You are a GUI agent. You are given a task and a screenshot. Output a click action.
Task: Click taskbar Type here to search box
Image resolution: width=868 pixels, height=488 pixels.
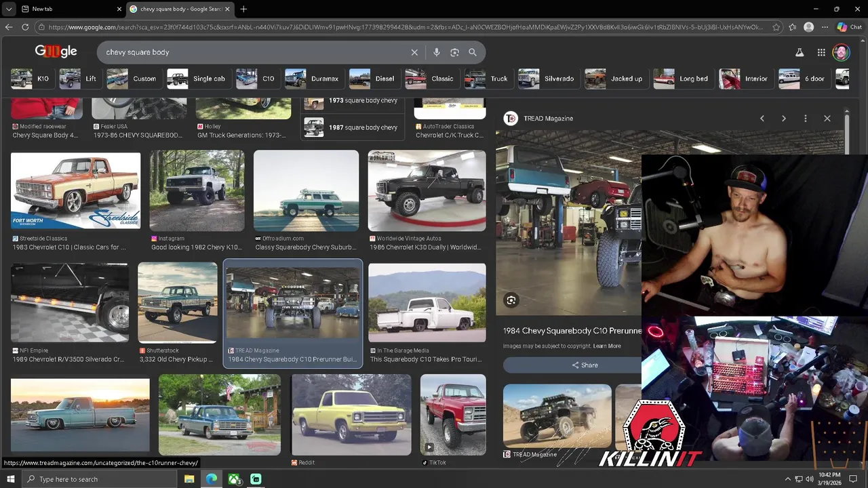point(100,479)
